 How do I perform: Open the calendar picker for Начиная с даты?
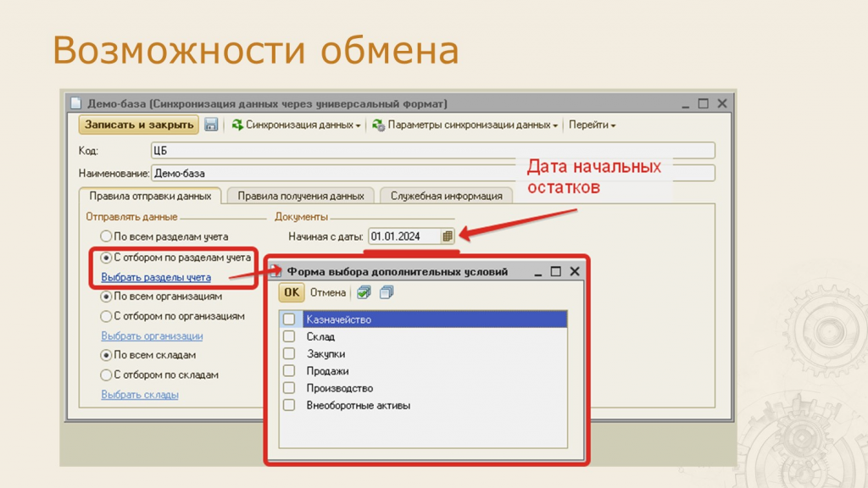tap(448, 236)
